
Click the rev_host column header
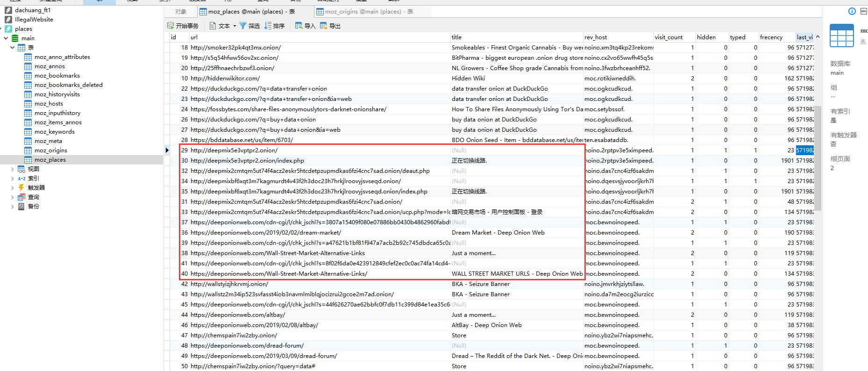pos(619,37)
